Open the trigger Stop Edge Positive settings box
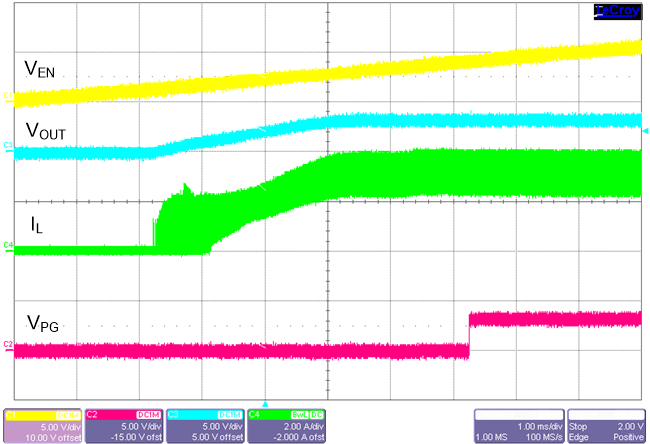 coord(605,424)
